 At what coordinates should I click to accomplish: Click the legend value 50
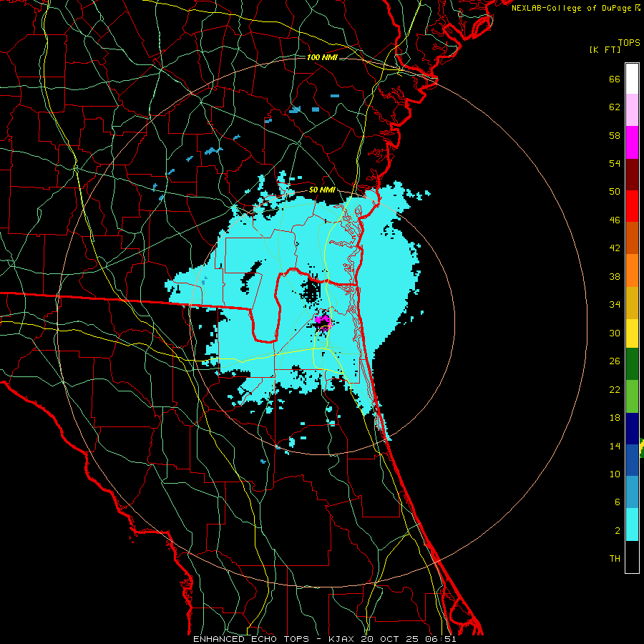pos(615,192)
